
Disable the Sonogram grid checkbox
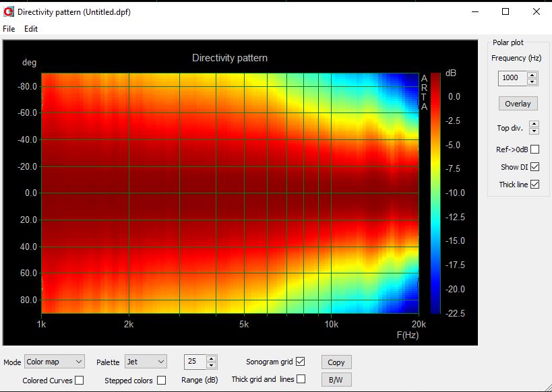300,362
